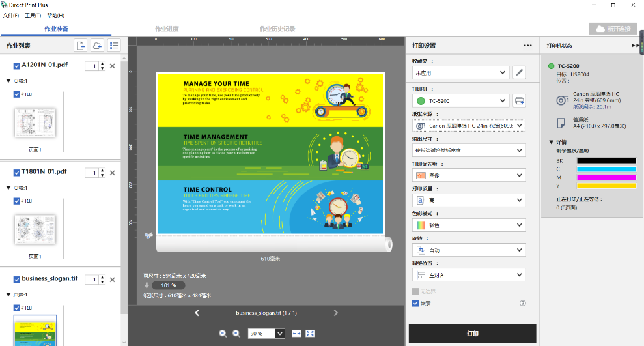Uncheck the T1801N_01.pdf job checkbox

17,172
